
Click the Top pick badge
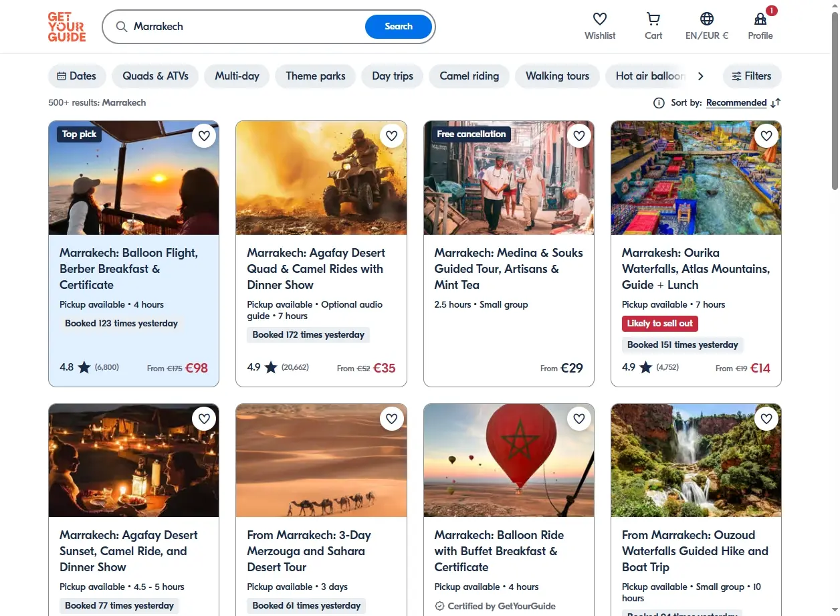pyautogui.click(x=80, y=134)
